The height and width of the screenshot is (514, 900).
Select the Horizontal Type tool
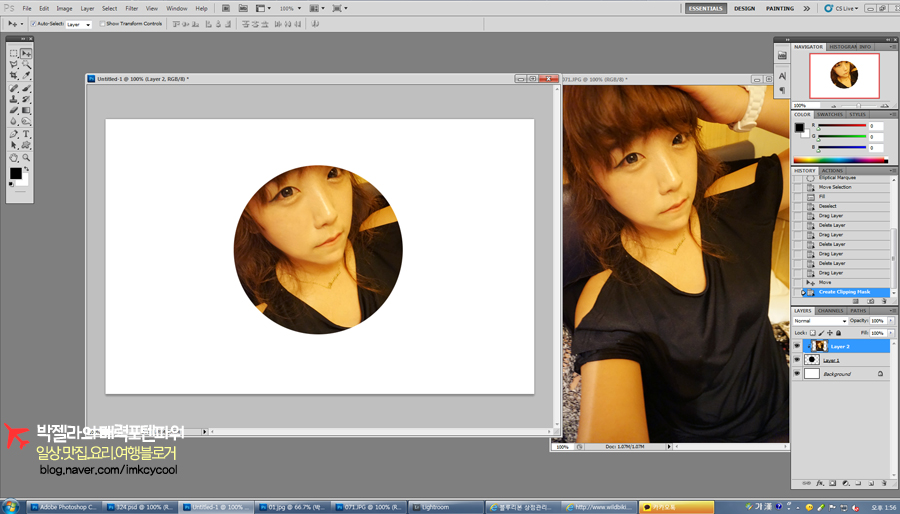(26, 134)
